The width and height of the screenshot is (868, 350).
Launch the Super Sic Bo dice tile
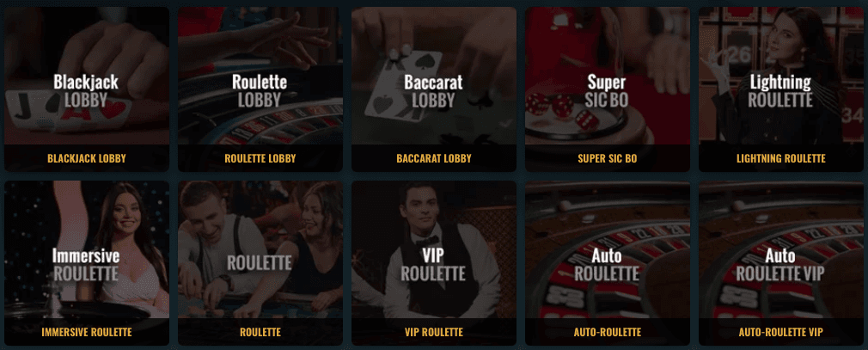608,76
